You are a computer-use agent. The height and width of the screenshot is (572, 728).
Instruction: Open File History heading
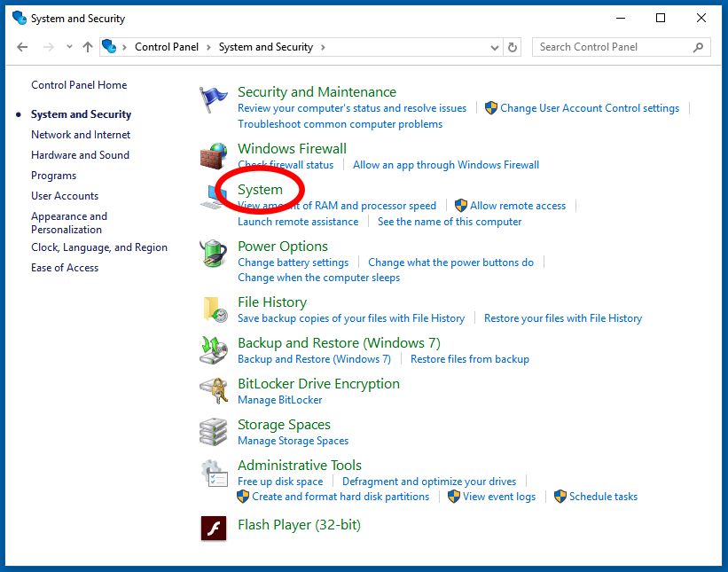tap(272, 302)
